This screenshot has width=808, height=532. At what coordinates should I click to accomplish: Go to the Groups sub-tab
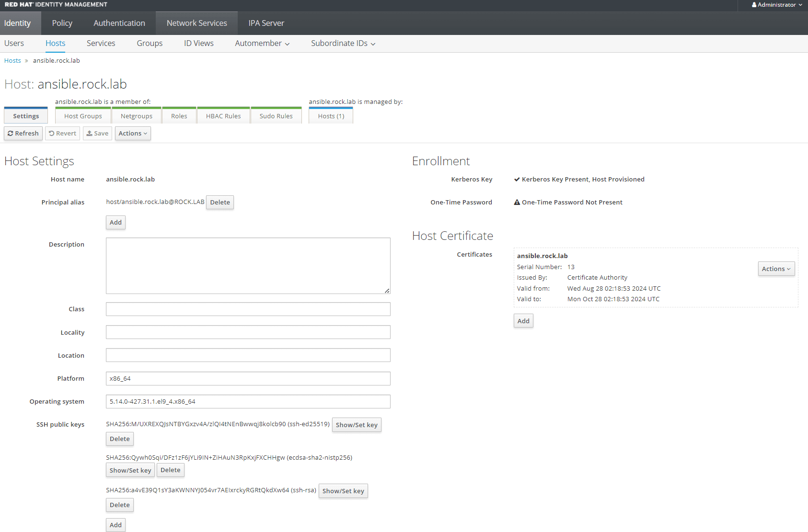pyautogui.click(x=150, y=43)
